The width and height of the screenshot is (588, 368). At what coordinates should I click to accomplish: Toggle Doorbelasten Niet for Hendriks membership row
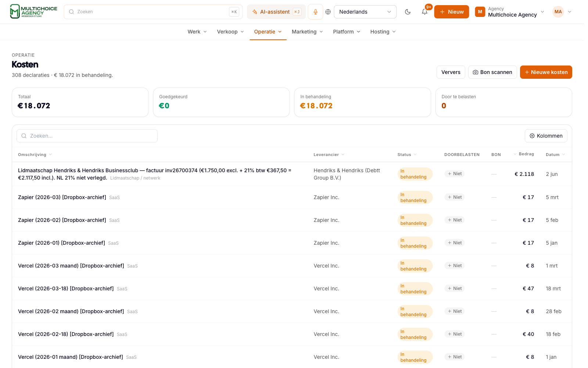coord(455,174)
